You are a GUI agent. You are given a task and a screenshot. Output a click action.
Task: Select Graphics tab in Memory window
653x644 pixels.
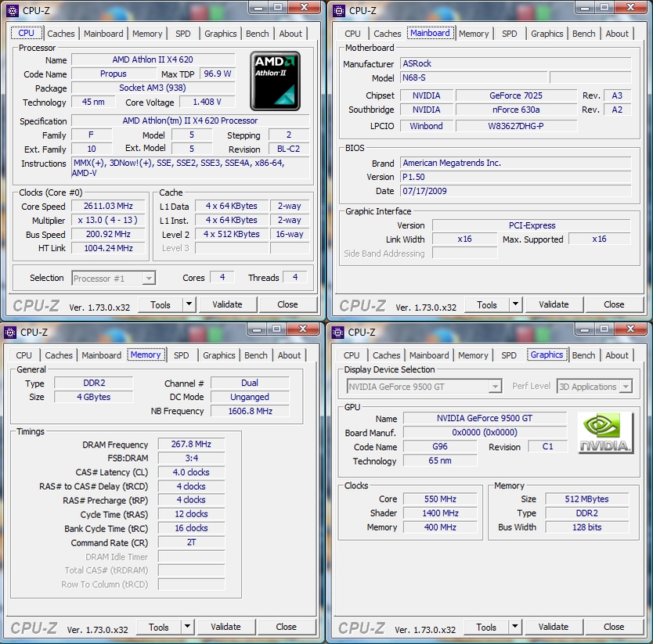(x=219, y=355)
